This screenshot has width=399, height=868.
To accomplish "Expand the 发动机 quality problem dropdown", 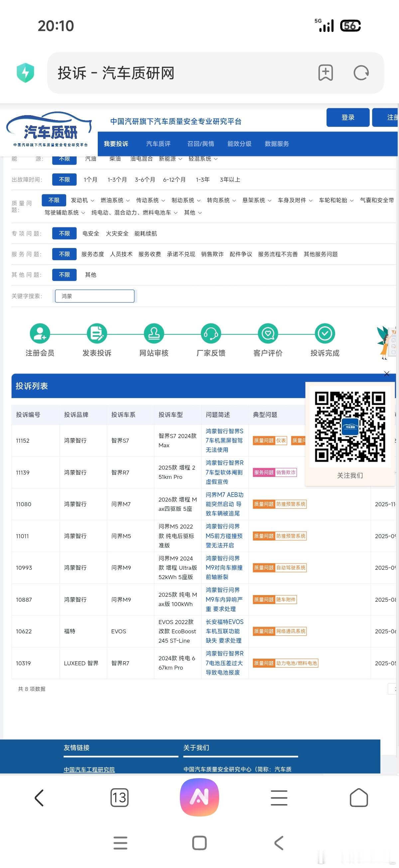I will (x=82, y=200).
